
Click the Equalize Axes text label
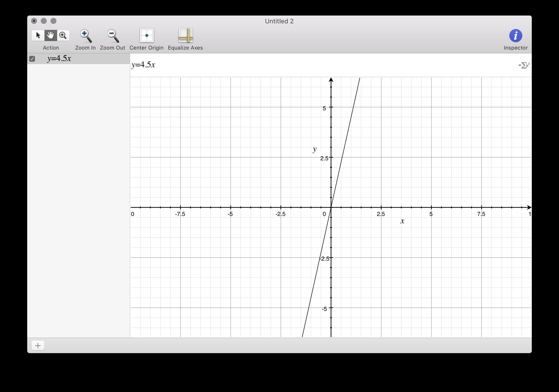point(185,48)
